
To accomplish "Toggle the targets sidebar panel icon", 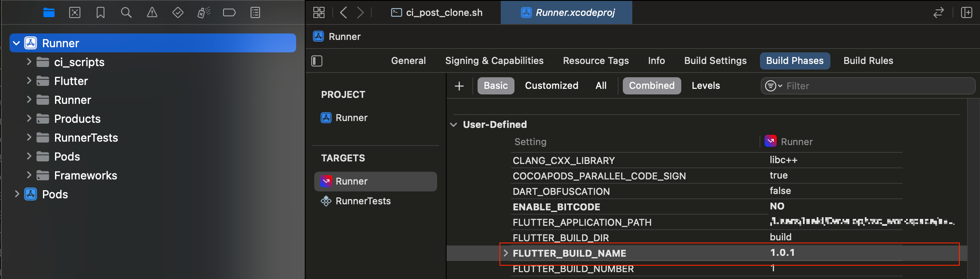I will 317,61.
